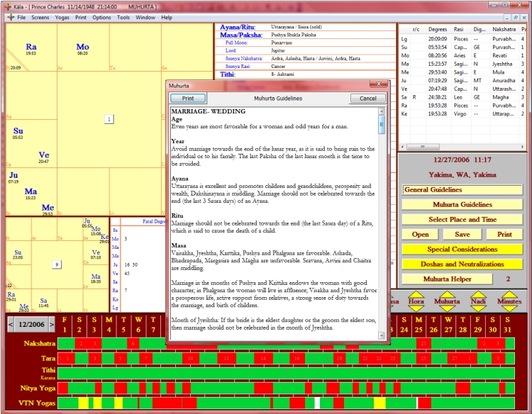The image size is (532, 414).
Task: Click the Tara row label
Action: coord(48,359)
